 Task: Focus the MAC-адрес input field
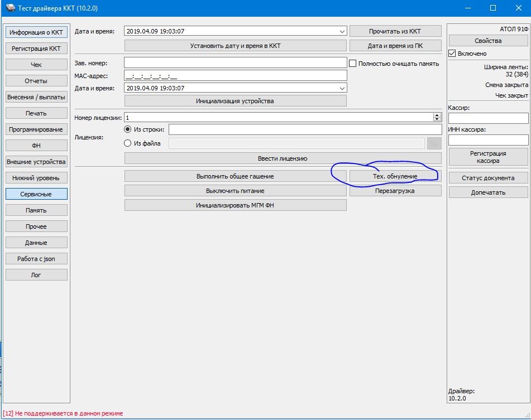[236, 76]
